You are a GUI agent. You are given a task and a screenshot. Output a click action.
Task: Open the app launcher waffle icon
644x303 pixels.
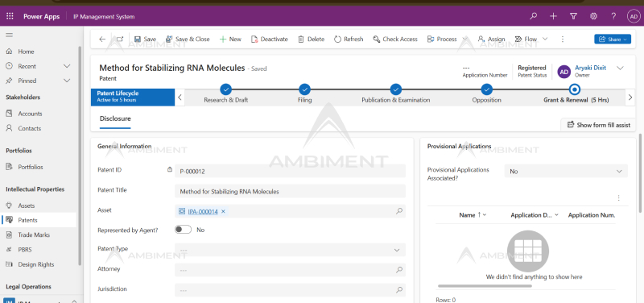[10, 16]
